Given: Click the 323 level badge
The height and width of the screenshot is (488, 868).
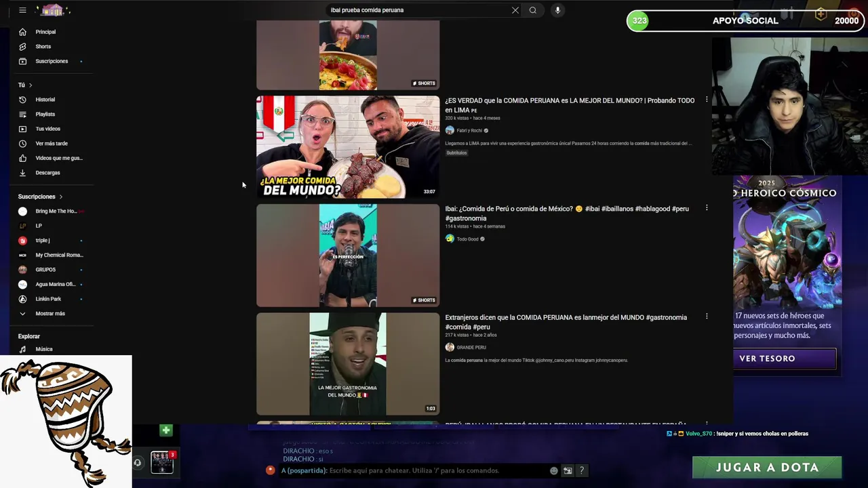Looking at the screenshot, I should (639, 21).
